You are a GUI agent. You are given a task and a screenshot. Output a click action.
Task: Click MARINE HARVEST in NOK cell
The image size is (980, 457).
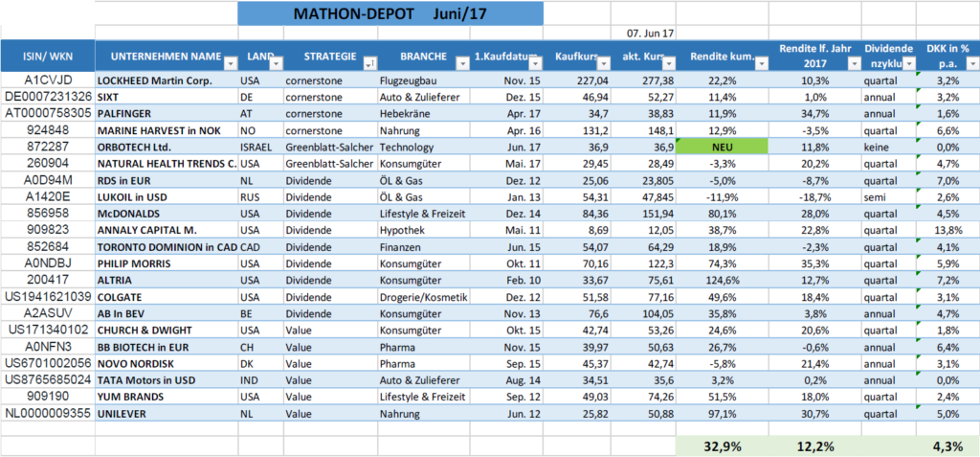click(x=167, y=130)
